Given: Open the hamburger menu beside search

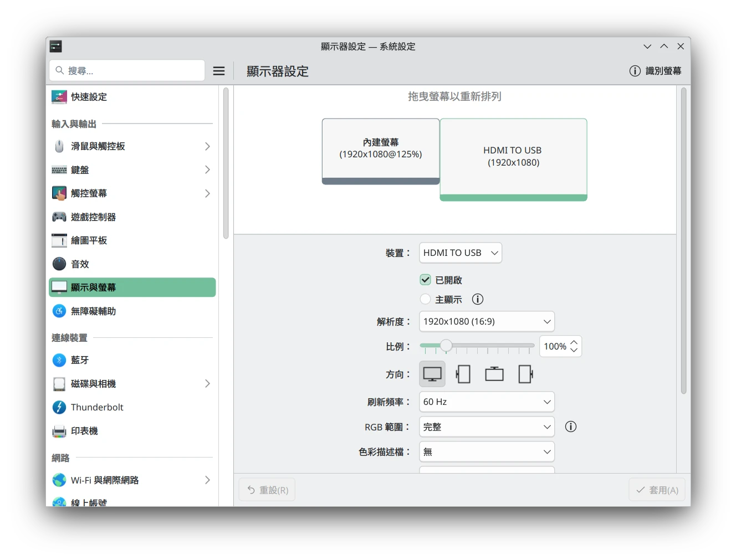Looking at the screenshot, I should pyautogui.click(x=219, y=71).
